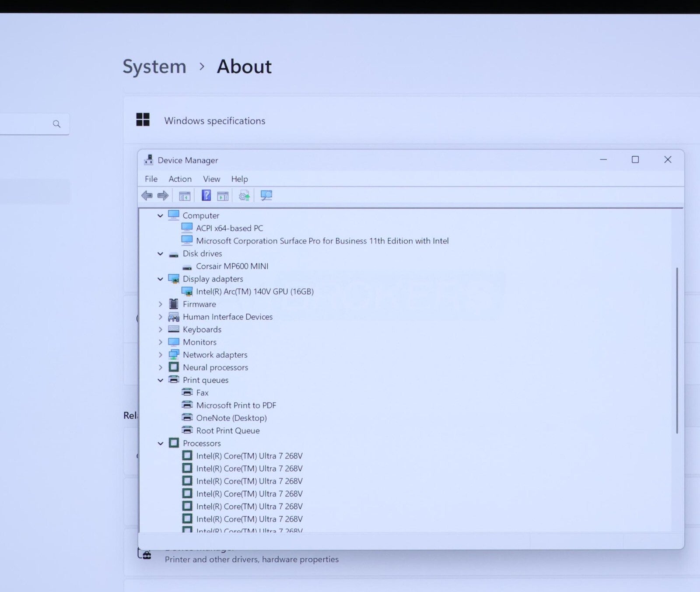Screen dimensions: 700x592
Task: Expand the Neural processors node
Action: click(x=160, y=367)
